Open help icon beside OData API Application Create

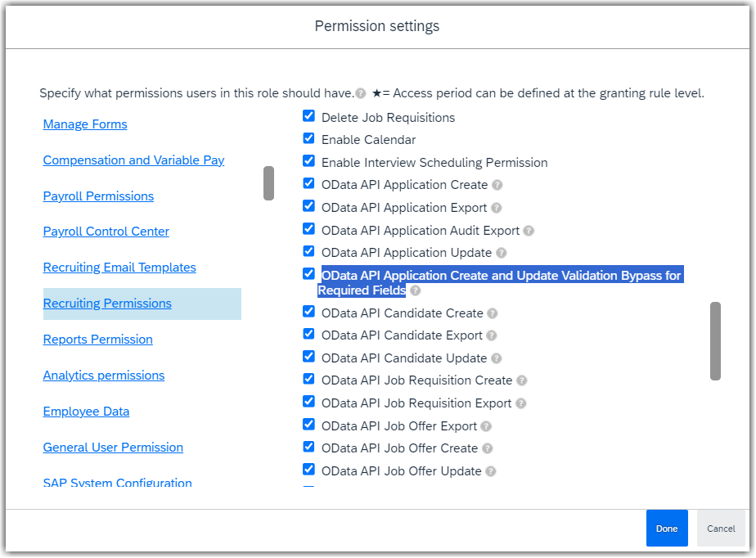pyautogui.click(x=497, y=185)
